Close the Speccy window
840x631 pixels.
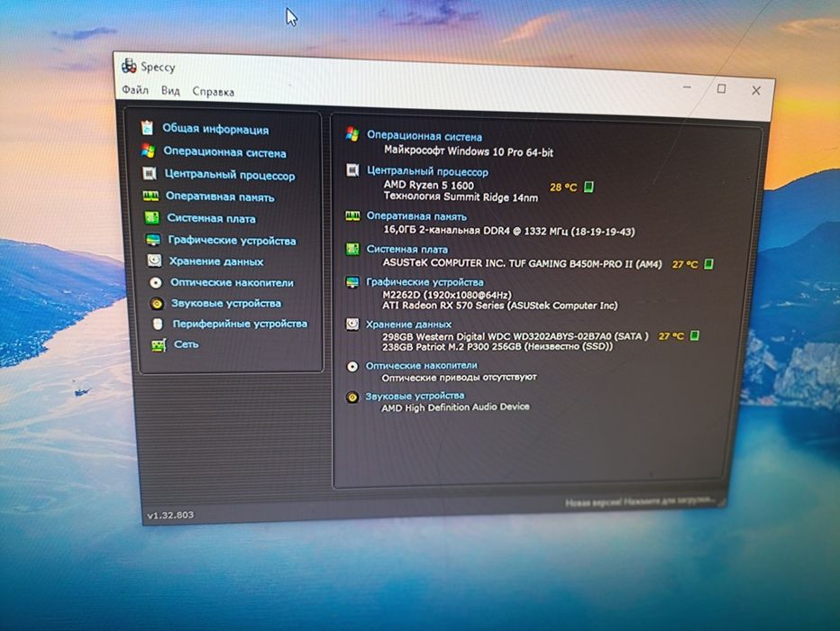756,90
